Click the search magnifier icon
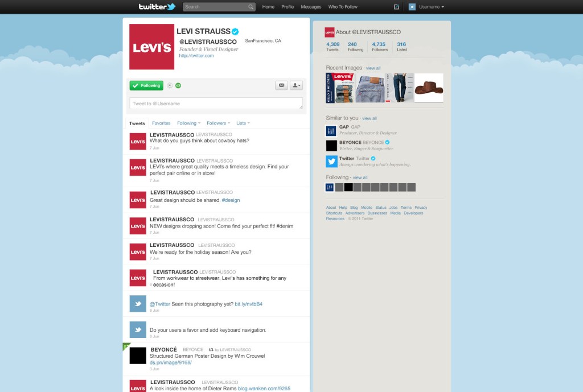Screen dimensions: 583x392 tap(251, 7)
